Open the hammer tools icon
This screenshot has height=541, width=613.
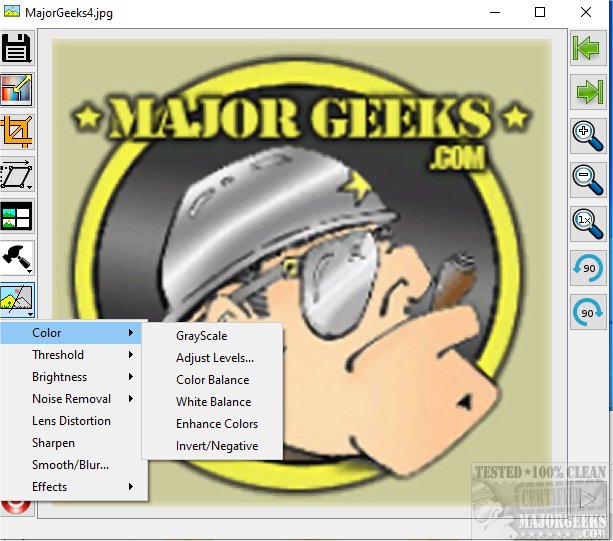16,258
